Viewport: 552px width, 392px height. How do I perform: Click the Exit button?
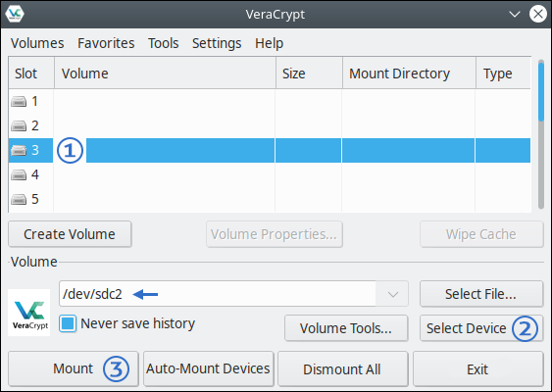point(477,369)
